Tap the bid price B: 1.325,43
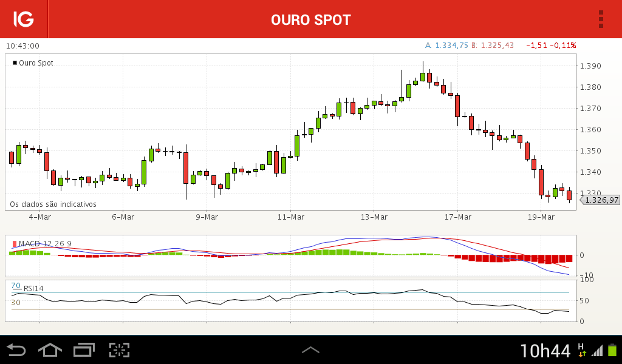622x364 pixels. pyautogui.click(x=493, y=45)
